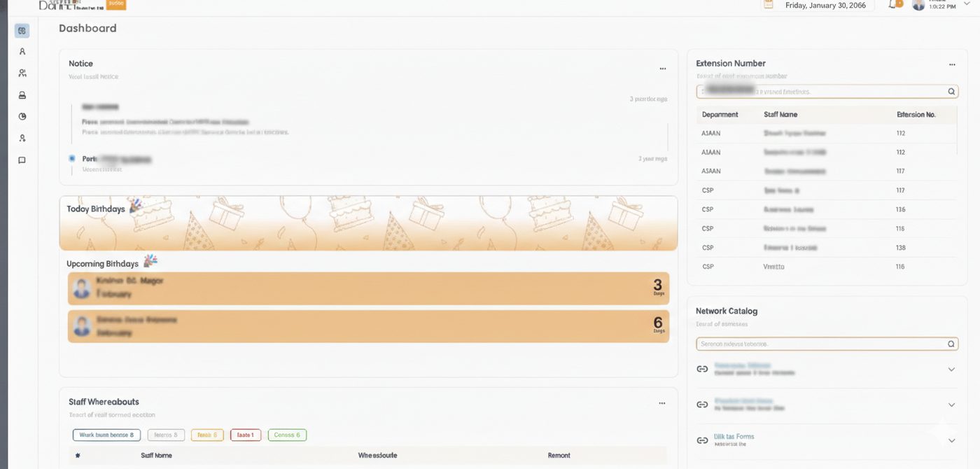Click the link icon of first catalog entry
This screenshot has height=469, width=980.
[702, 369]
